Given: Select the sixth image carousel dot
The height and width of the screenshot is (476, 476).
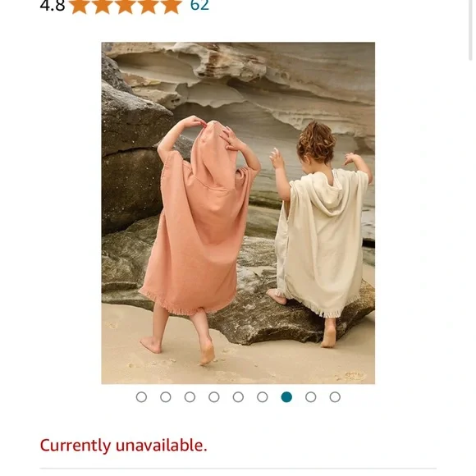Looking at the screenshot, I should tap(263, 397).
